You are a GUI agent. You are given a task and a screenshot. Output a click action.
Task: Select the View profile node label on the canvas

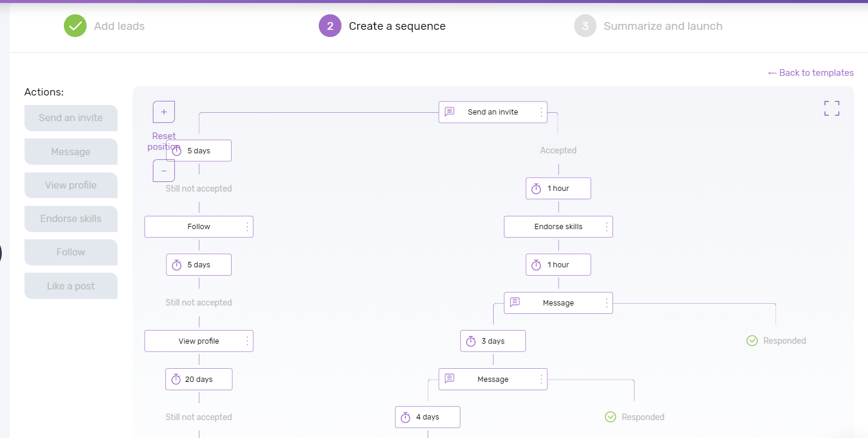[x=199, y=341]
